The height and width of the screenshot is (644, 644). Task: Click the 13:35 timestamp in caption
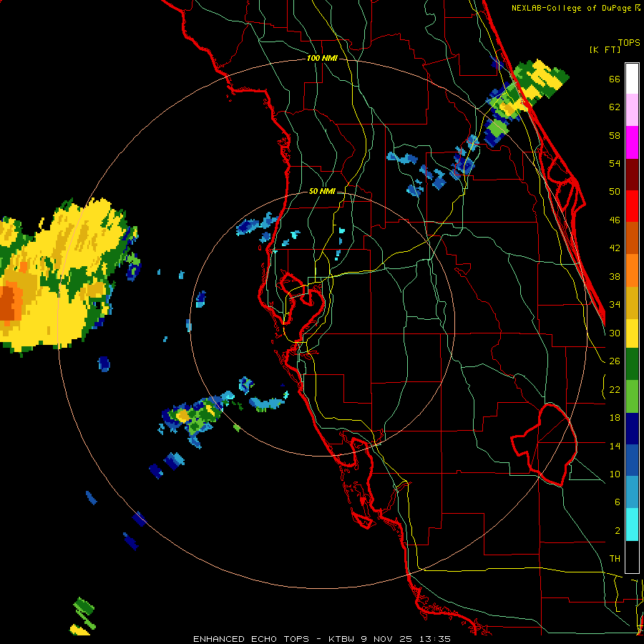click(x=435, y=639)
